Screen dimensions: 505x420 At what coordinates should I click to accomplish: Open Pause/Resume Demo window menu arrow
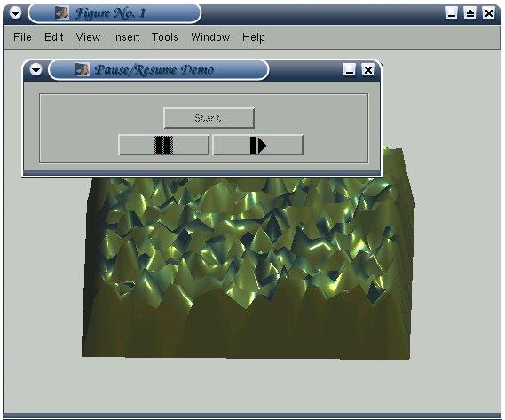point(36,69)
